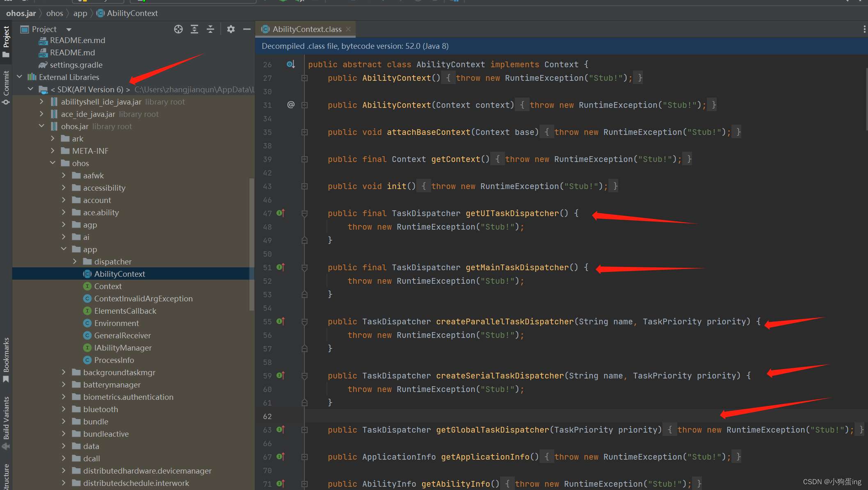Open the Commit tool window tab
Image resolution: width=868 pixels, height=490 pixels.
[x=6, y=87]
